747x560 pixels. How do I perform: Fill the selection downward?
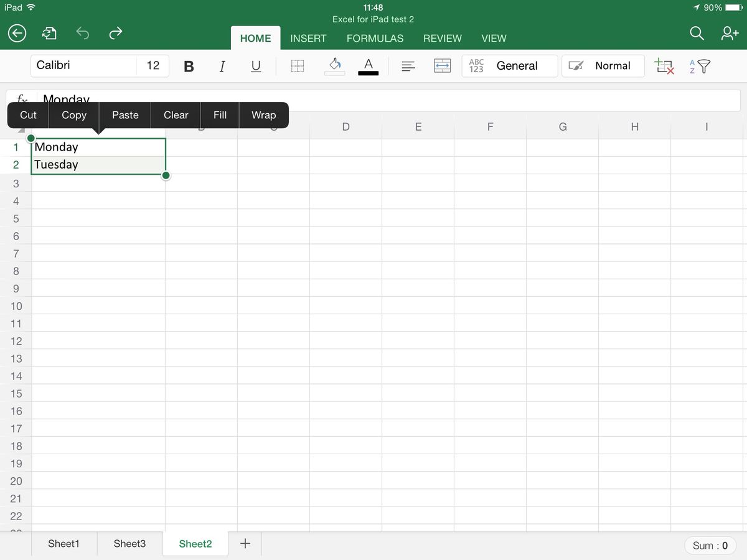tap(220, 115)
